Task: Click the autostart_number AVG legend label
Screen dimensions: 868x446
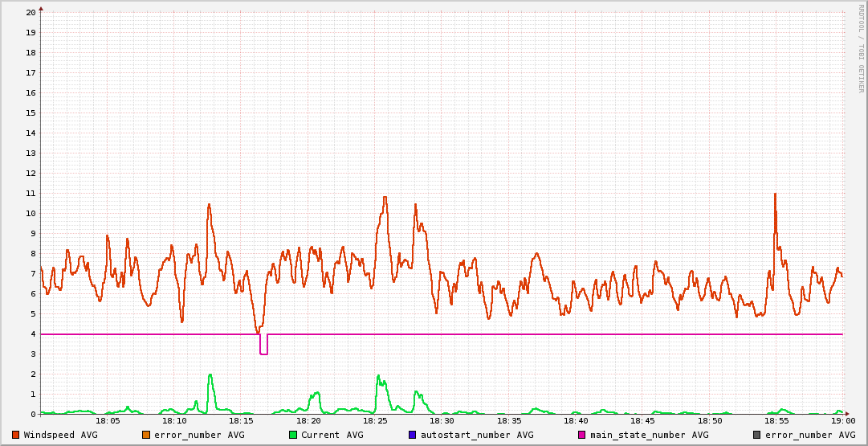Action: click(477, 435)
